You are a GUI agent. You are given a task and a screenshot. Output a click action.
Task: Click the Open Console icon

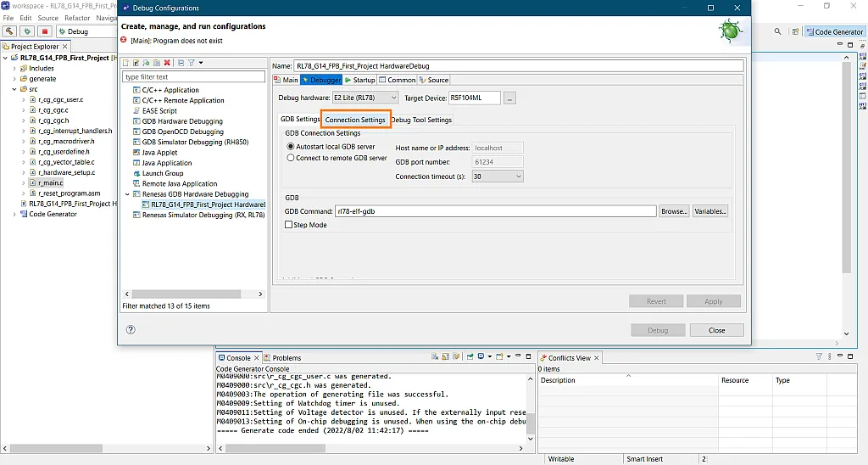tap(499, 357)
